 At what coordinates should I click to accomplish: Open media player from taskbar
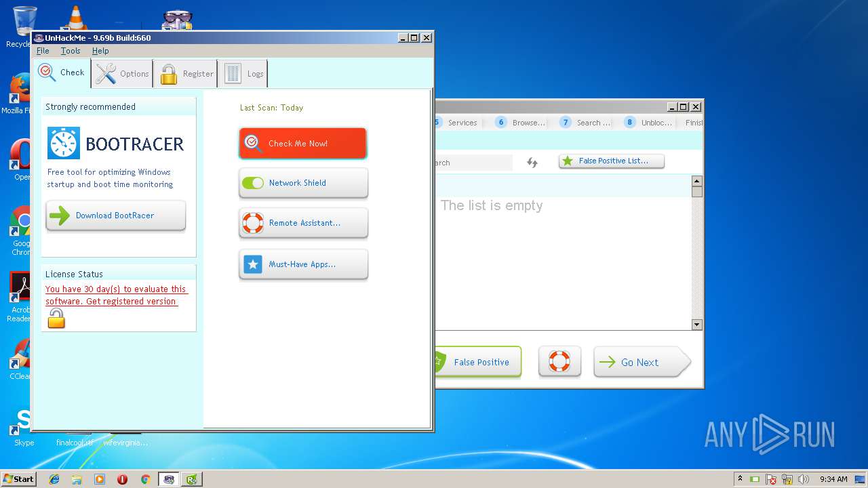pyautogui.click(x=100, y=479)
